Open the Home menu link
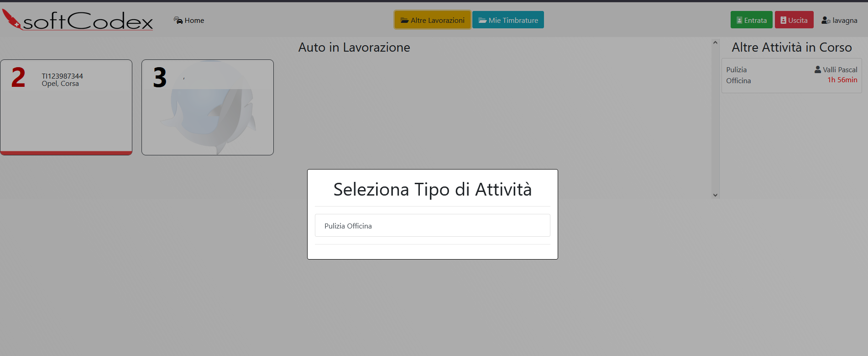The height and width of the screenshot is (356, 868). 194,20
